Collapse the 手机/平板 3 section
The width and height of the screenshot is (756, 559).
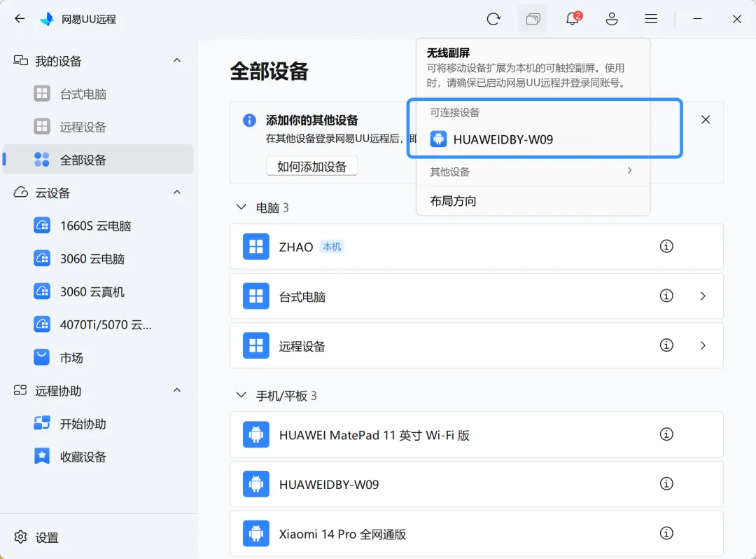(241, 395)
